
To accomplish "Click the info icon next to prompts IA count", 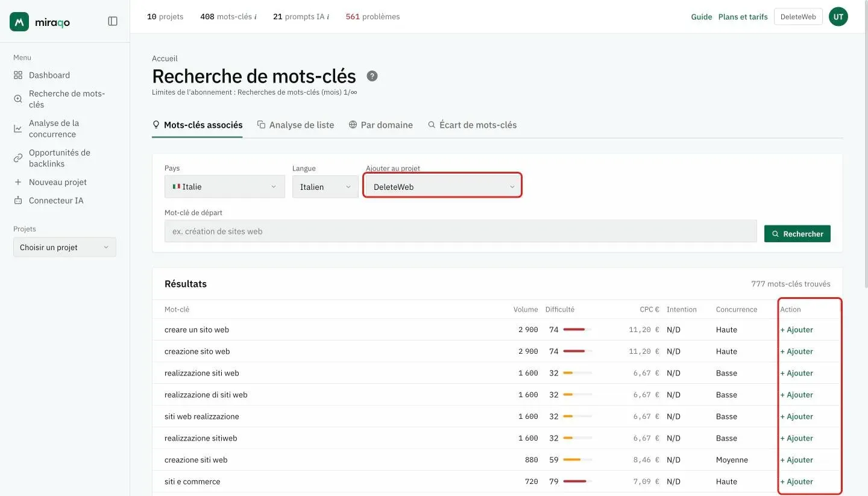I will click(x=328, y=17).
